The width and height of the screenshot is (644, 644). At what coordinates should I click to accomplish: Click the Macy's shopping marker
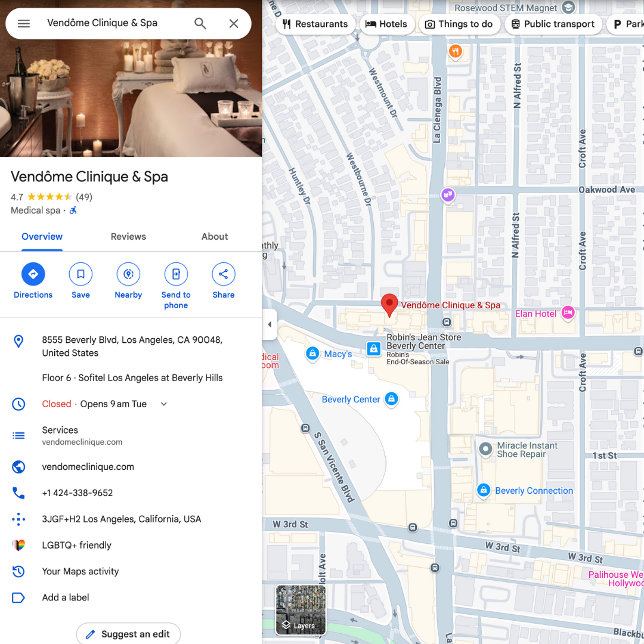pos(312,353)
